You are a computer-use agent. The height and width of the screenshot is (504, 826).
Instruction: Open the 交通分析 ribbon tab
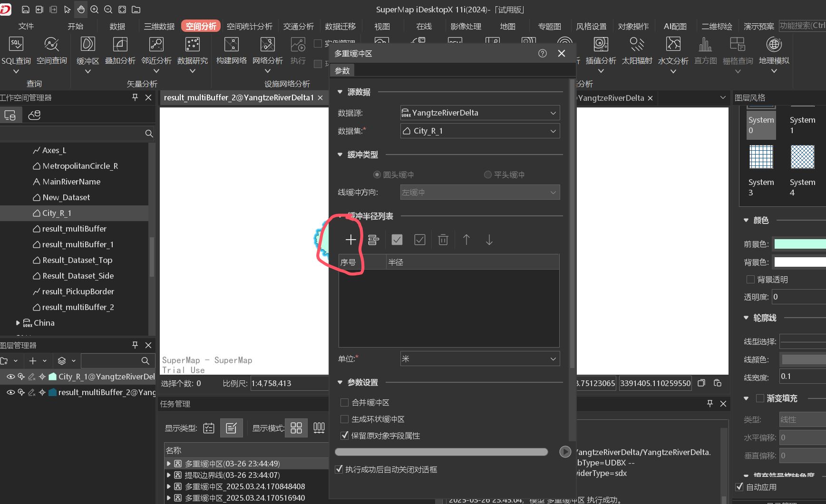coord(299,26)
